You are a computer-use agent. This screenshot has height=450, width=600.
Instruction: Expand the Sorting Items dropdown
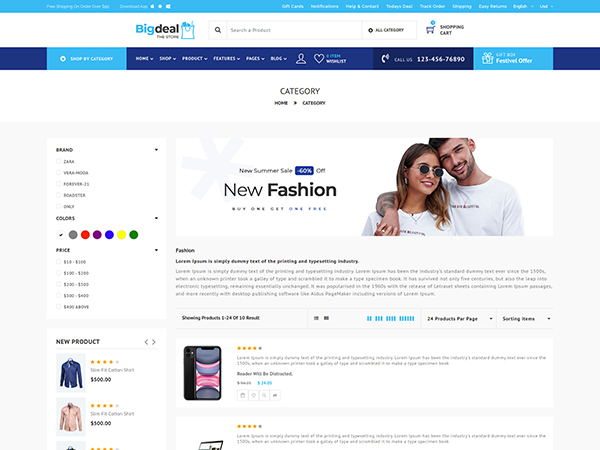(x=523, y=318)
